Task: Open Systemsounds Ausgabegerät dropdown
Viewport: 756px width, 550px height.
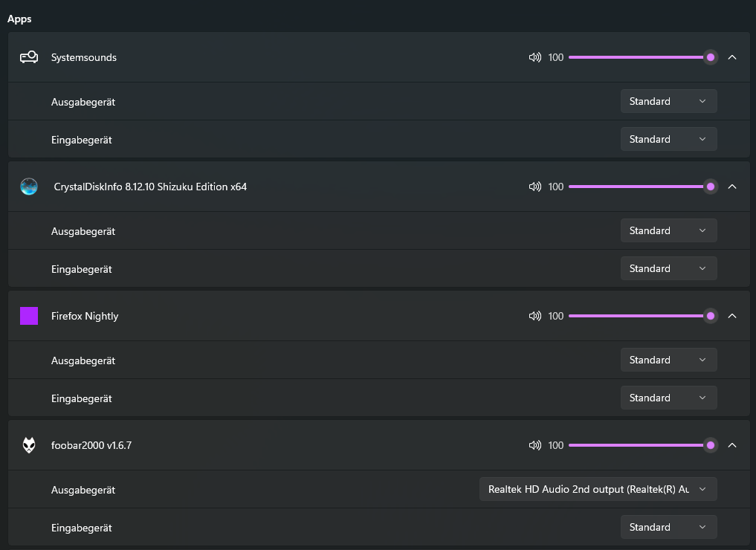Action: point(669,101)
